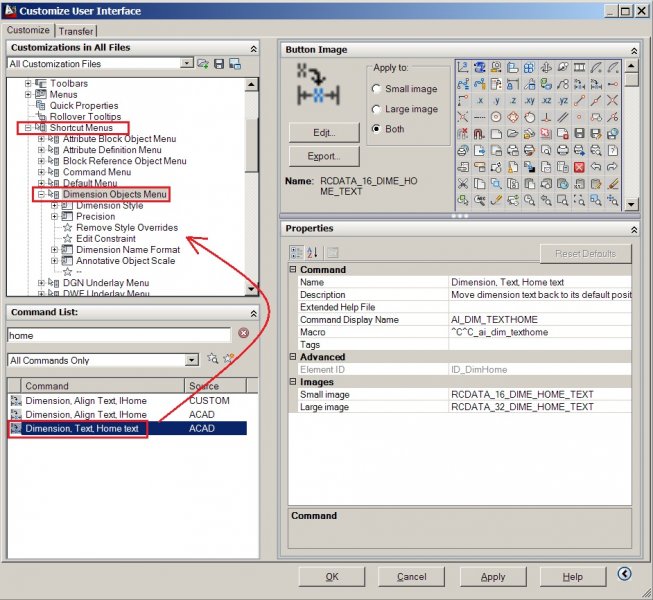Screen dimensions: 653x600
Task: Collapse the Command properties section
Action: [293, 270]
